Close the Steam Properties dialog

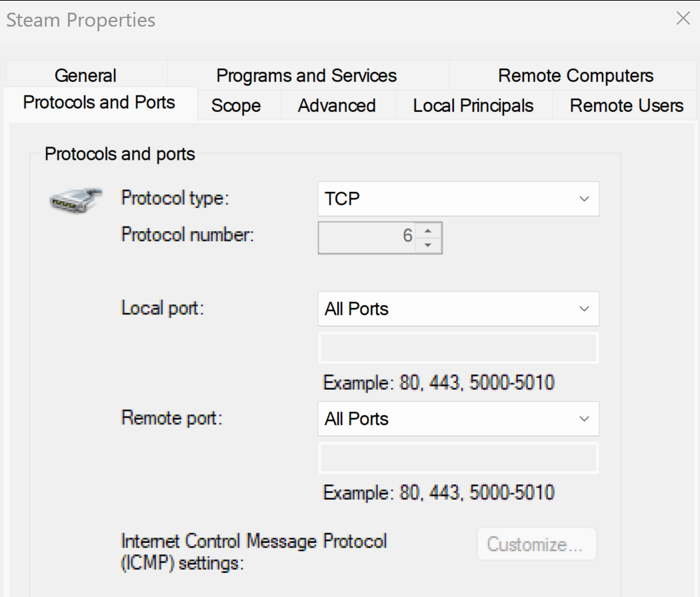click(x=683, y=18)
